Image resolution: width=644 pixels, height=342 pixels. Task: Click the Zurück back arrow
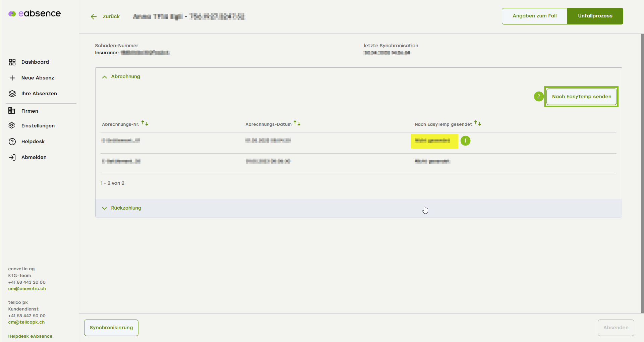tap(94, 16)
